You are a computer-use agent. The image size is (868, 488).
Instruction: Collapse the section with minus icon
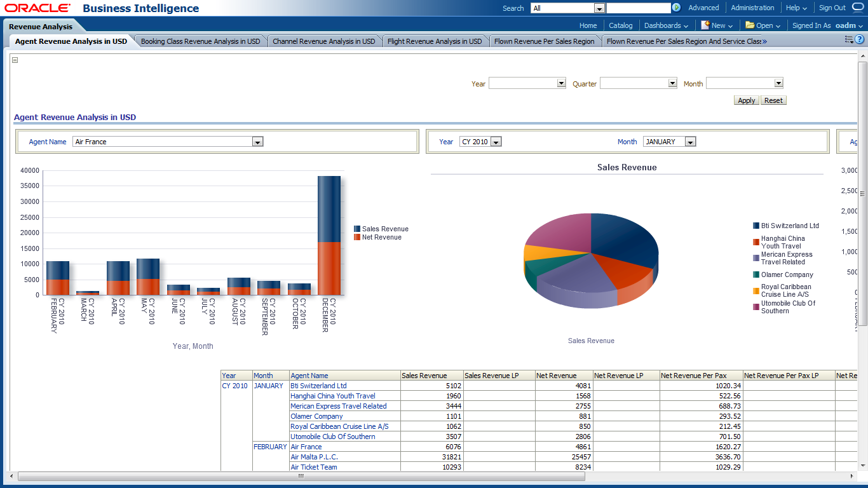tap(15, 60)
